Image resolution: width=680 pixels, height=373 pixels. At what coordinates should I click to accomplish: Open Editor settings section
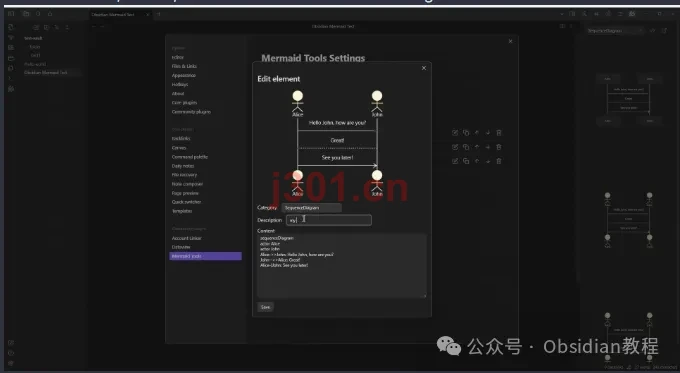[178, 57]
